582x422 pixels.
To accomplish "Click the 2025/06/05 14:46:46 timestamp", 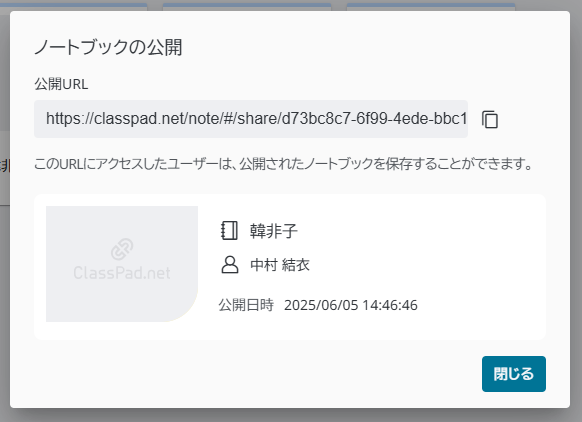I will tap(351, 305).
